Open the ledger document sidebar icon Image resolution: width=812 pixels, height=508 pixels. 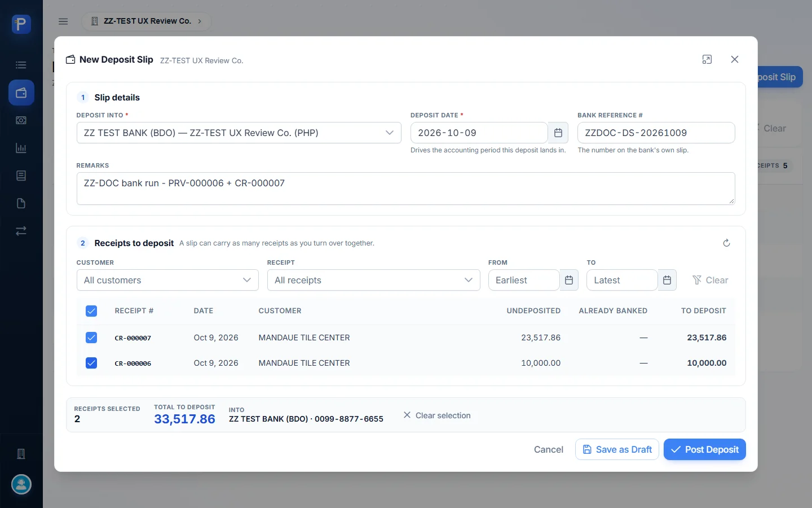pos(21,176)
